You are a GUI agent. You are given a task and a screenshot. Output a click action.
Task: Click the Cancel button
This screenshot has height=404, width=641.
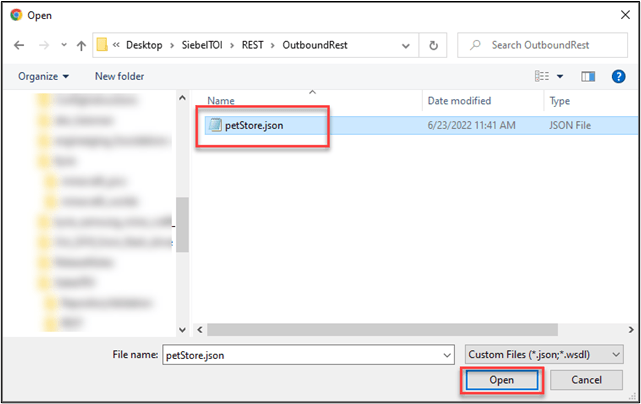(x=586, y=380)
